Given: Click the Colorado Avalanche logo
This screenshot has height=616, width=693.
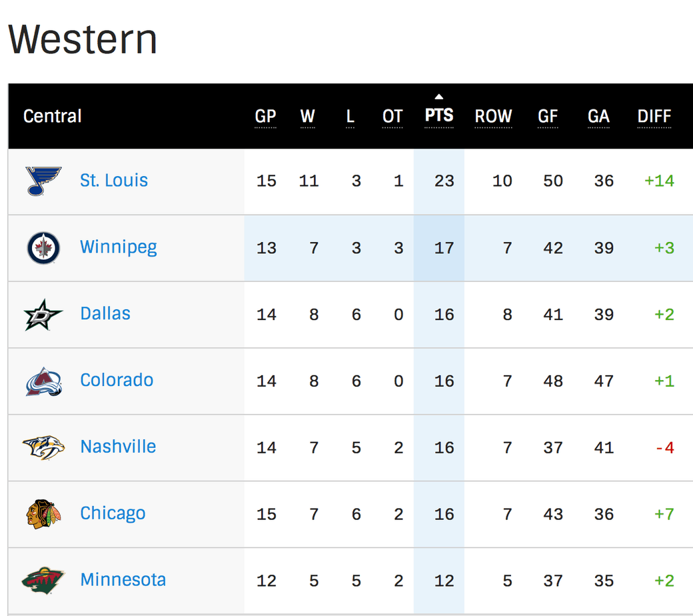Looking at the screenshot, I should 43,381.
